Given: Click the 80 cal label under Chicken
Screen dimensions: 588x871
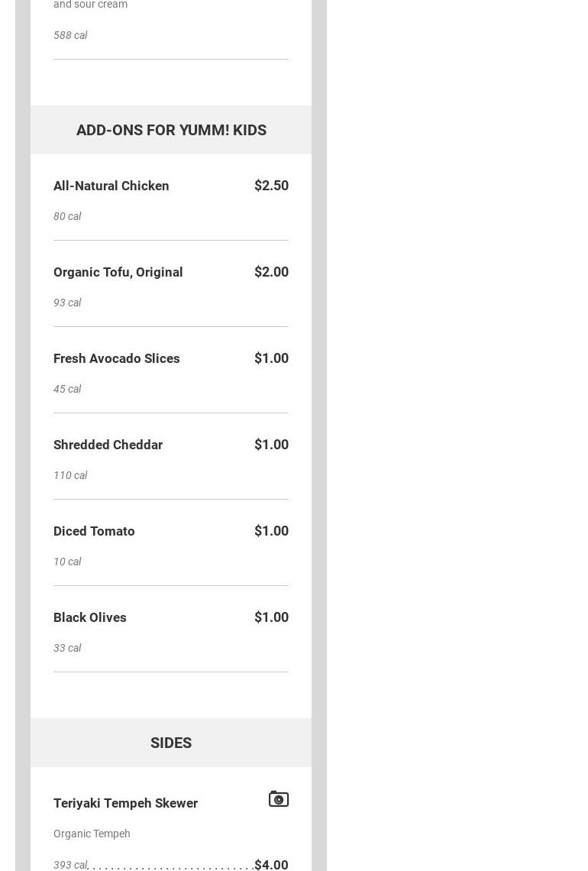Looking at the screenshot, I should coord(67,216).
